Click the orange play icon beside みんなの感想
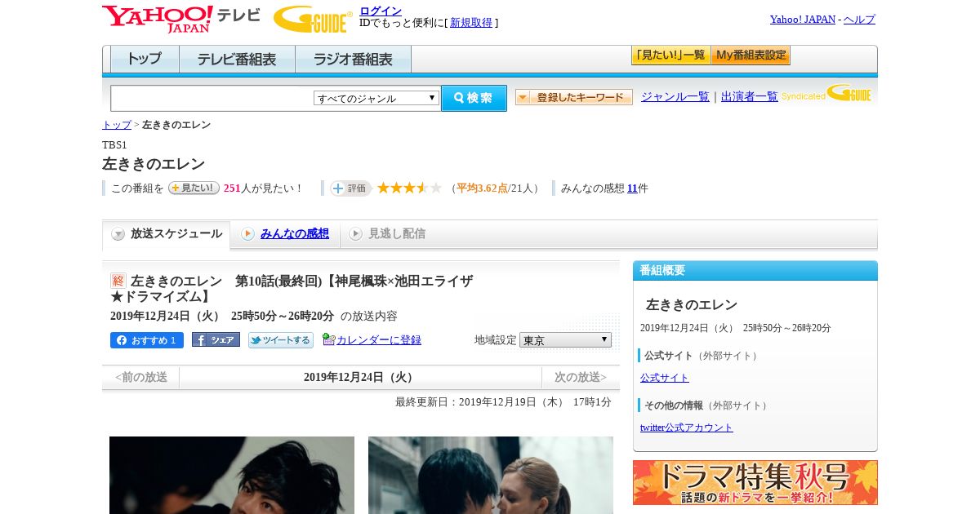The width and height of the screenshot is (980, 514). point(247,234)
